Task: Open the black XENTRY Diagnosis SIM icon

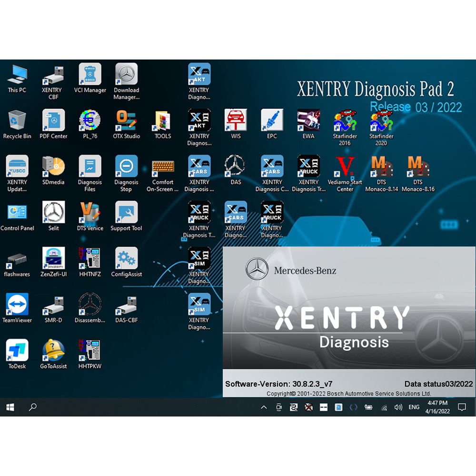Action: click(x=199, y=265)
